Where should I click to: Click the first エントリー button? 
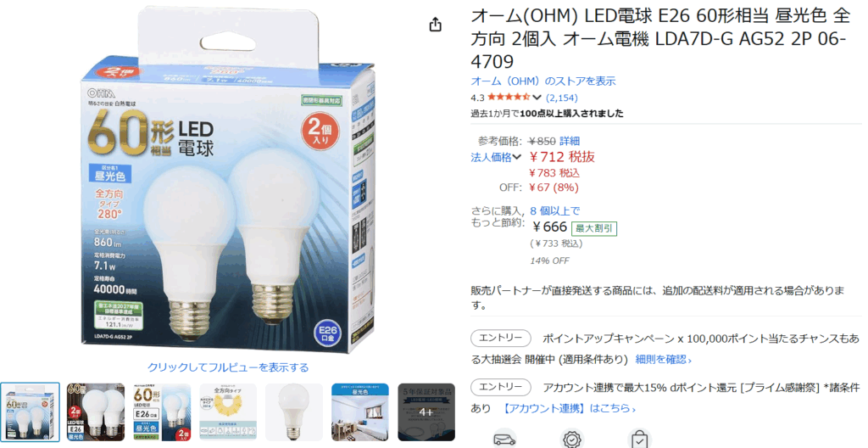tap(500, 339)
